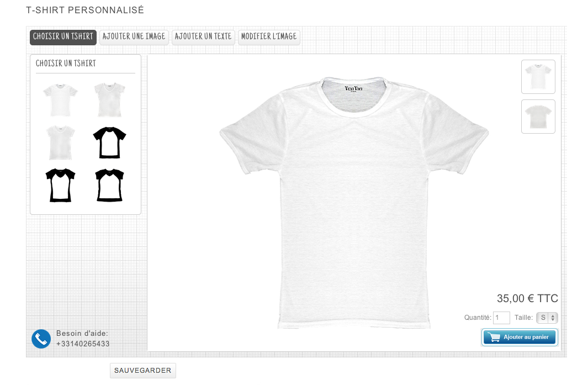Select the white V-neck fitted t-shirt
588x385 pixels.
[109, 100]
